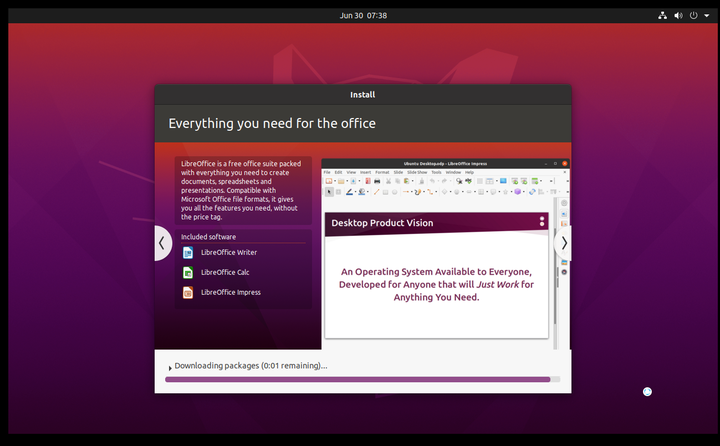The image size is (720, 446).
Task: Expand the Downloading packages details triangle
Action: (x=169, y=367)
